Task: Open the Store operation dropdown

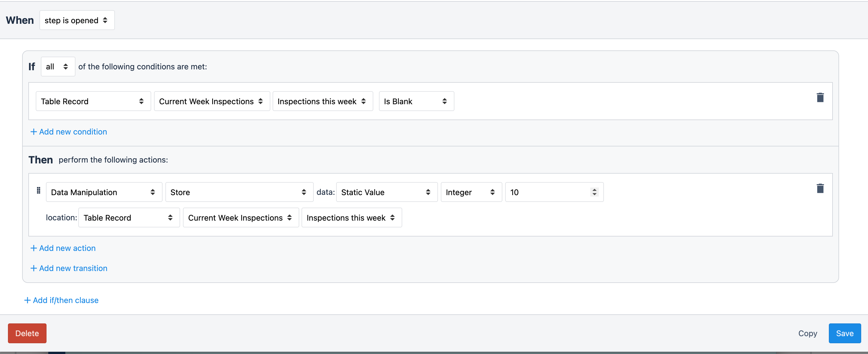Action: (239, 192)
